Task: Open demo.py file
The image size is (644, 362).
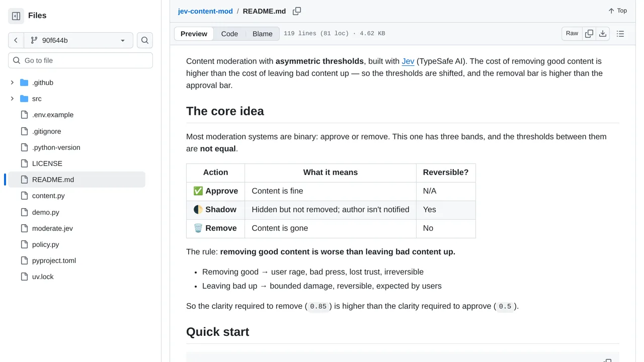Action: 45,212
